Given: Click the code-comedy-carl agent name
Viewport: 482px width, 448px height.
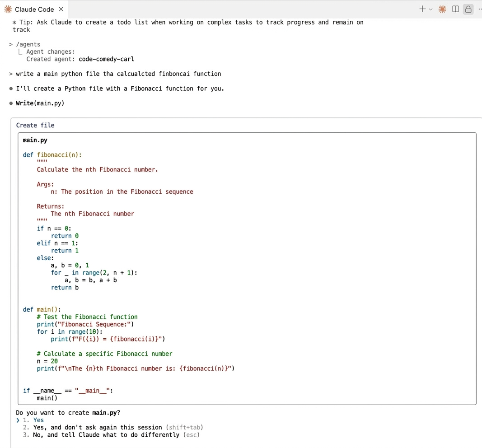Looking at the screenshot, I should pos(106,59).
